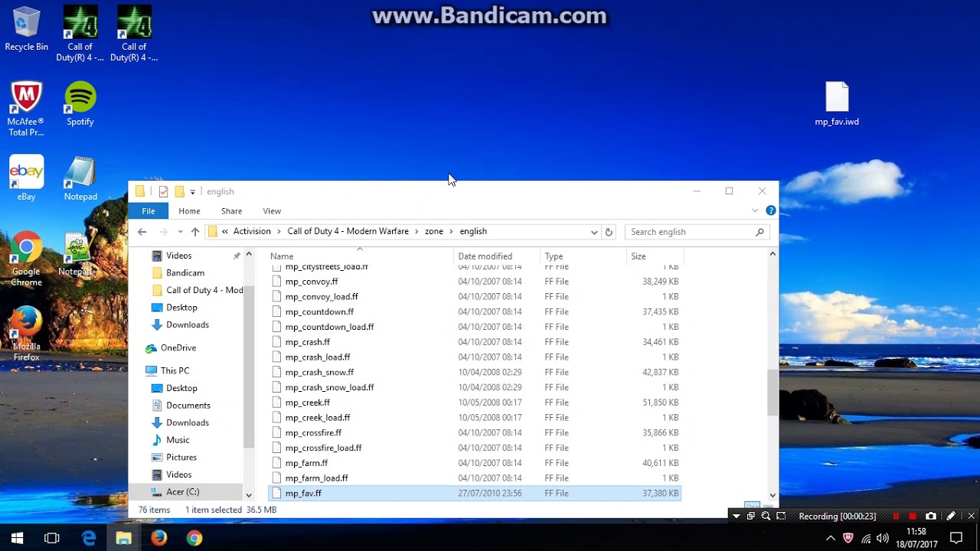Show hidden path folders via the double chevron
This screenshot has width=980, height=551.
pos(225,231)
